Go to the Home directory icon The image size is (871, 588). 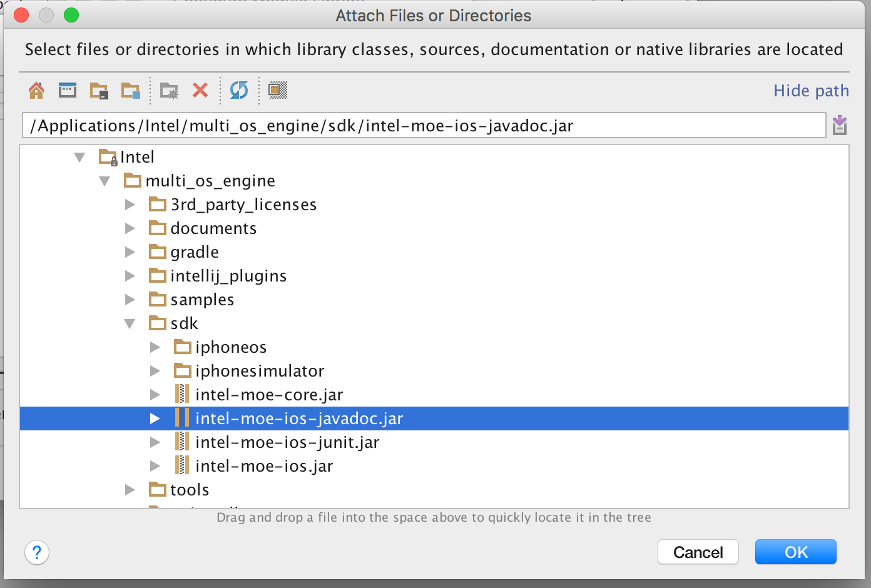point(36,91)
